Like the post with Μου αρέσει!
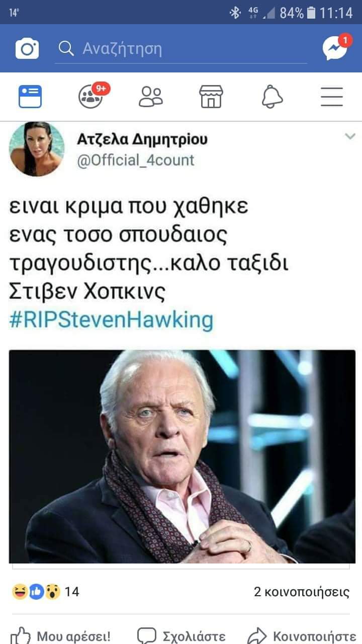Viewport: 362px width, 644px height. pyautogui.click(x=60, y=635)
